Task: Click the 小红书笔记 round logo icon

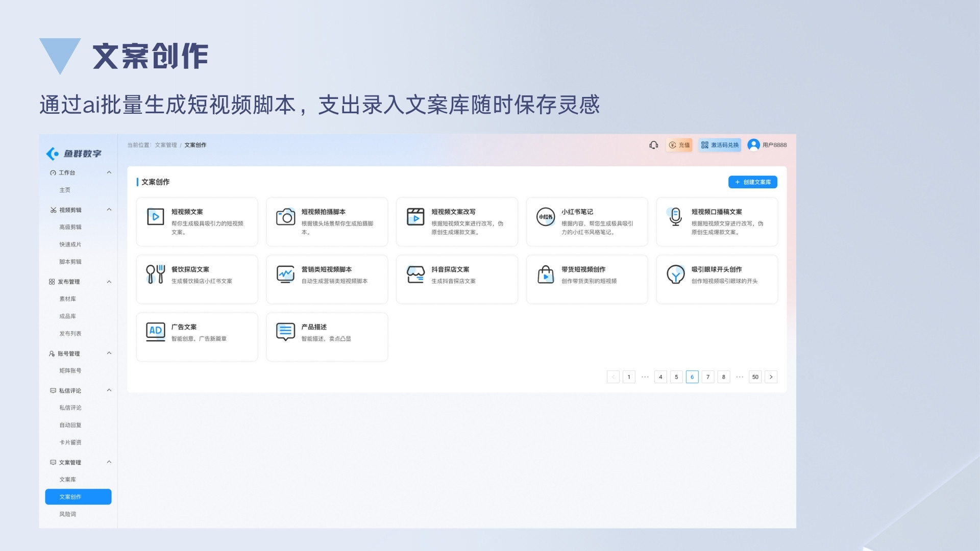Action: click(x=546, y=217)
